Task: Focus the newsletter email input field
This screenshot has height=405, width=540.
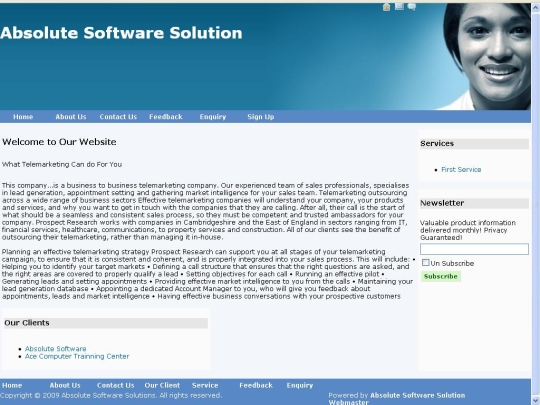Action: [474, 249]
